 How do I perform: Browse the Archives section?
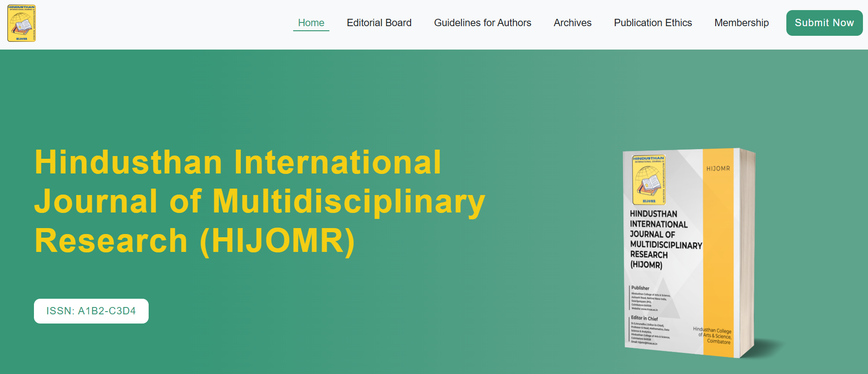pos(572,23)
